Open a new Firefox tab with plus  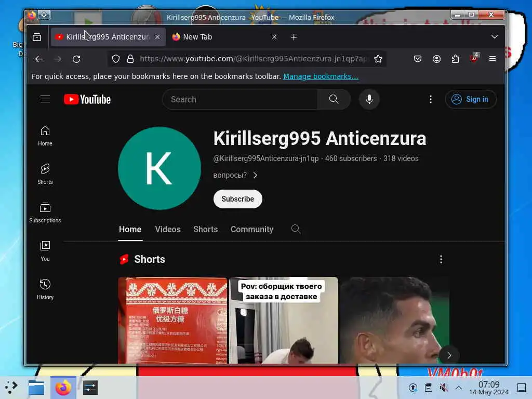point(294,37)
